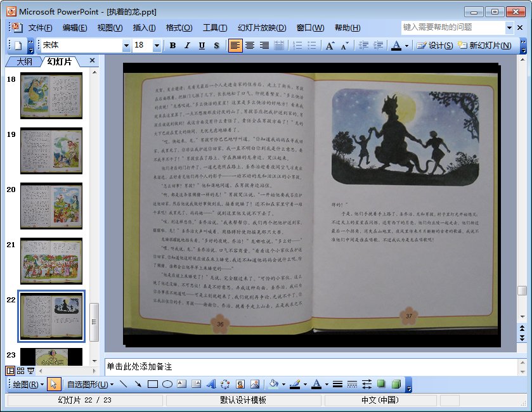This screenshot has width=532, height=412.
Task: Select slide 19 thumbnail
Action: tap(51, 151)
